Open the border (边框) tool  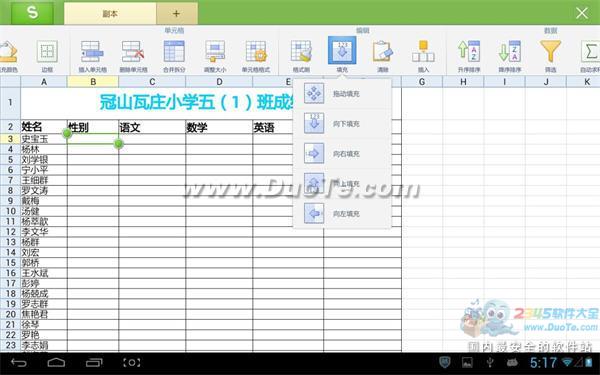47,52
